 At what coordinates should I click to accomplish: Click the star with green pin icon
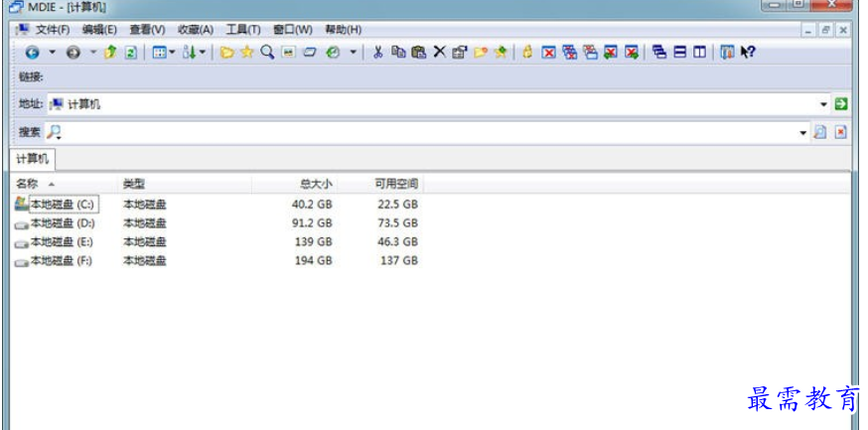(x=501, y=53)
